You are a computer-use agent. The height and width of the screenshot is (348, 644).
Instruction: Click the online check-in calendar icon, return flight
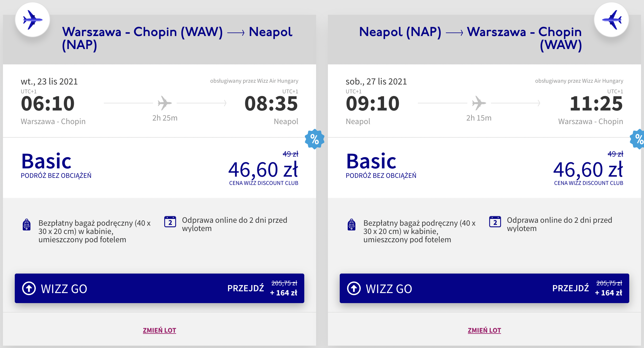pyautogui.click(x=495, y=222)
